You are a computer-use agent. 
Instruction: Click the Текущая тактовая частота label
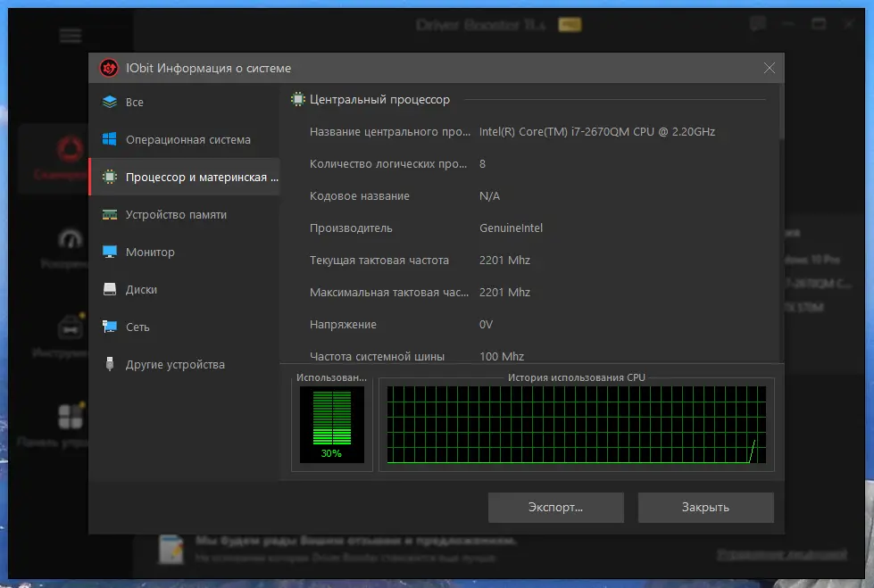379,261
